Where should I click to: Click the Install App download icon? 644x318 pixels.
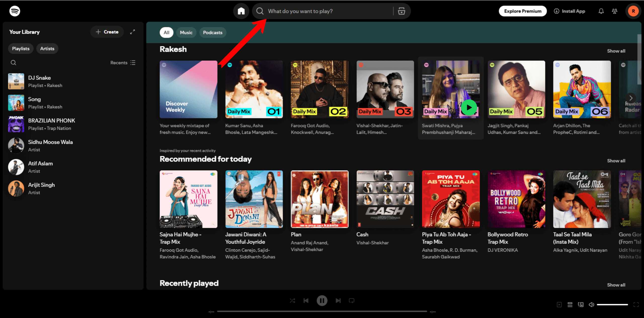point(556,11)
